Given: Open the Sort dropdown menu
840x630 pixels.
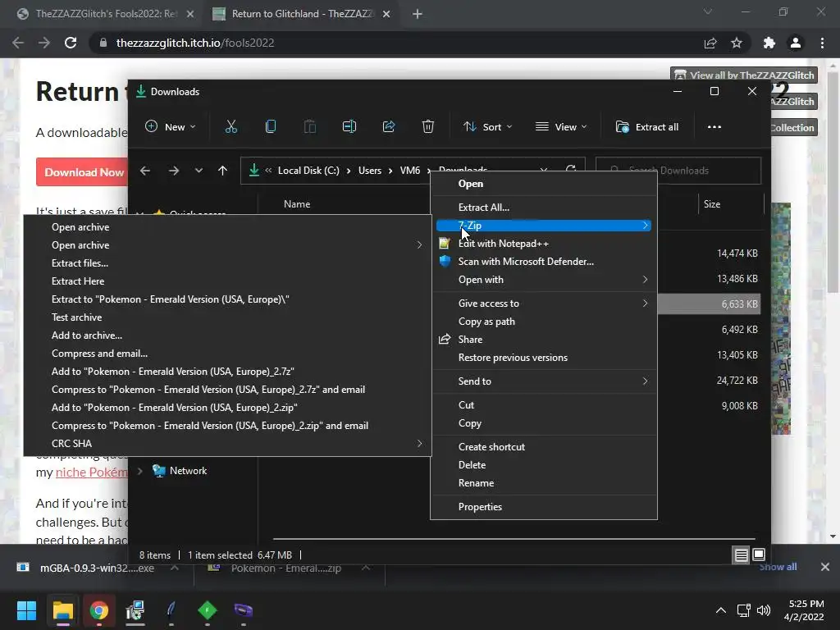Looking at the screenshot, I should pyautogui.click(x=487, y=127).
